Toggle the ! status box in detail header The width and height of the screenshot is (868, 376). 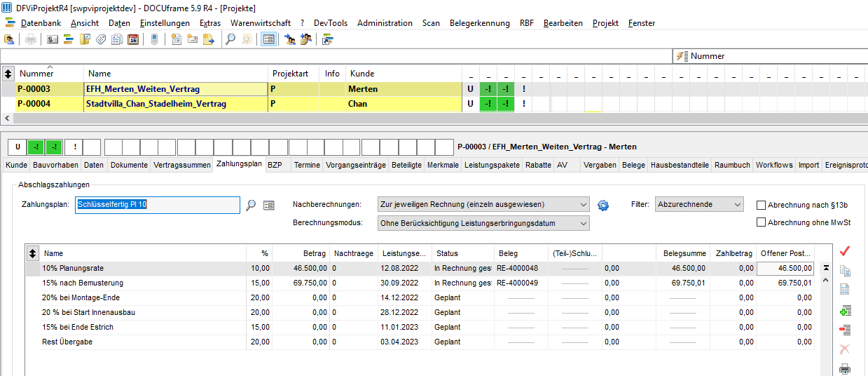pyautogui.click(x=74, y=147)
